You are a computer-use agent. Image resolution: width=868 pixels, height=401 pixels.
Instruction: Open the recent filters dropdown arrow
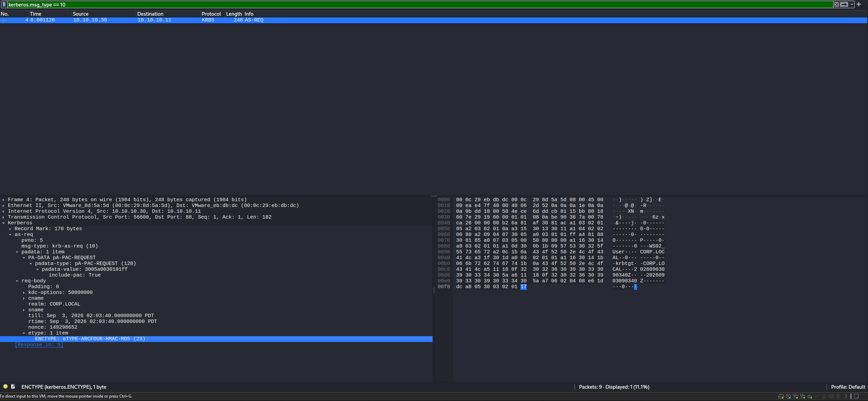852,4
